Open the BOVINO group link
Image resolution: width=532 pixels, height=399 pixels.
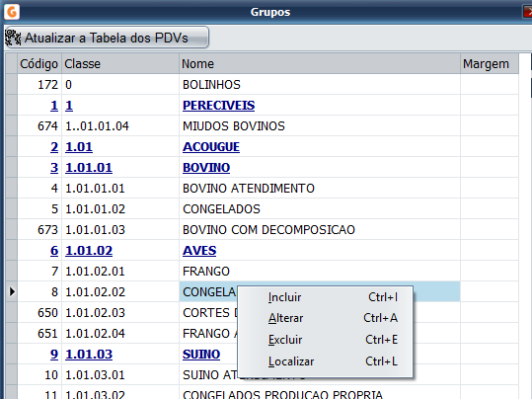pyautogui.click(x=206, y=168)
